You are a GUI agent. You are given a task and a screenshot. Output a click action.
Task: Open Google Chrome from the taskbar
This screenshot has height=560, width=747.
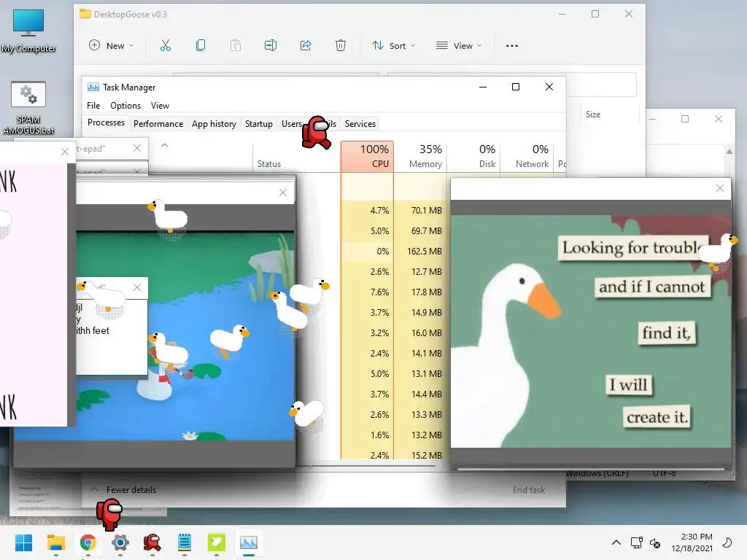88,542
